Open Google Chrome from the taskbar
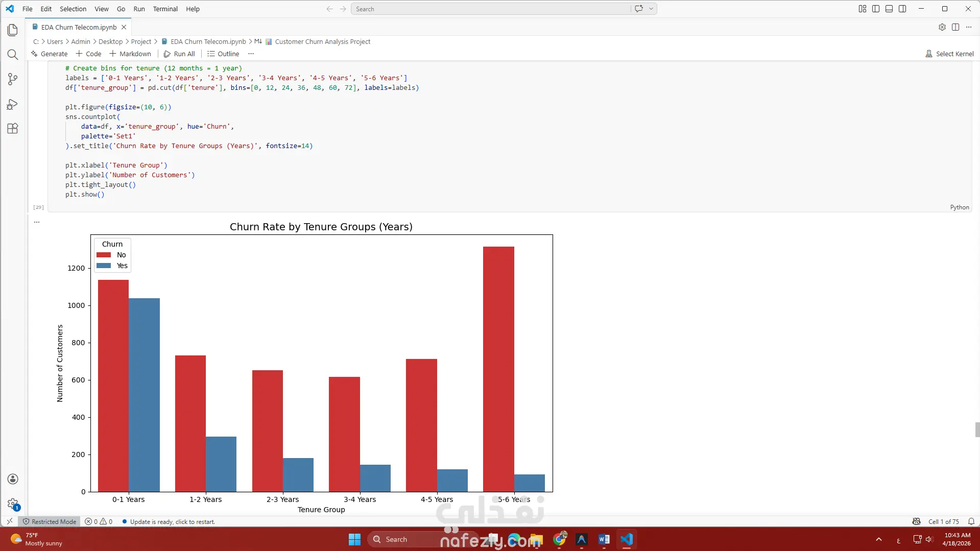 tap(560, 539)
